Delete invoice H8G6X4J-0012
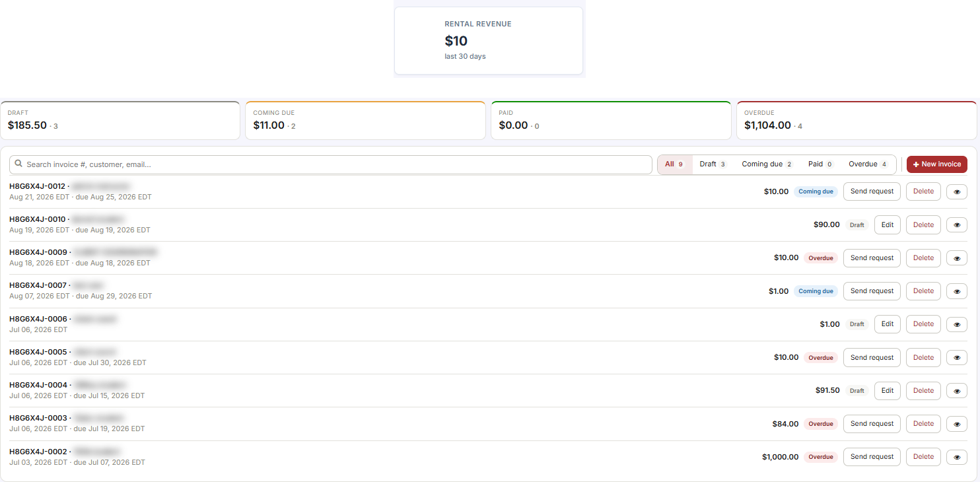This screenshot has width=980, height=482. (923, 191)
